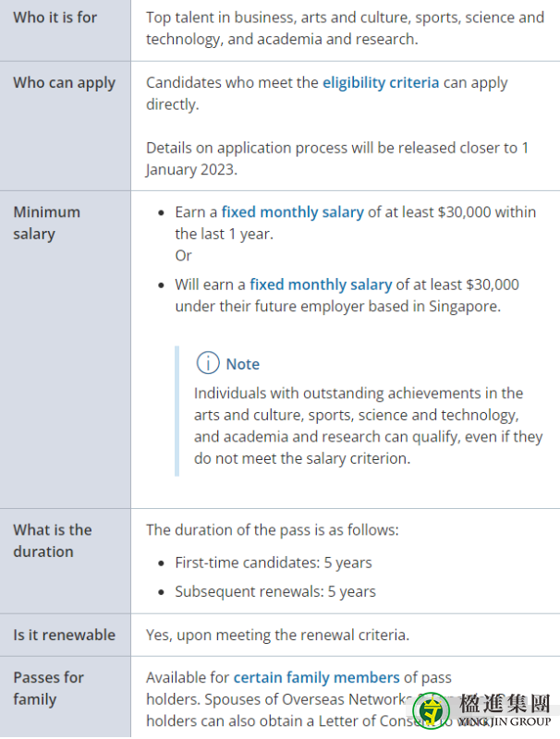This screenshot has height=739, width=560.
Task: Click 'Yes, upon meeting the renewal criteria' text
Action: coord(277,636)
